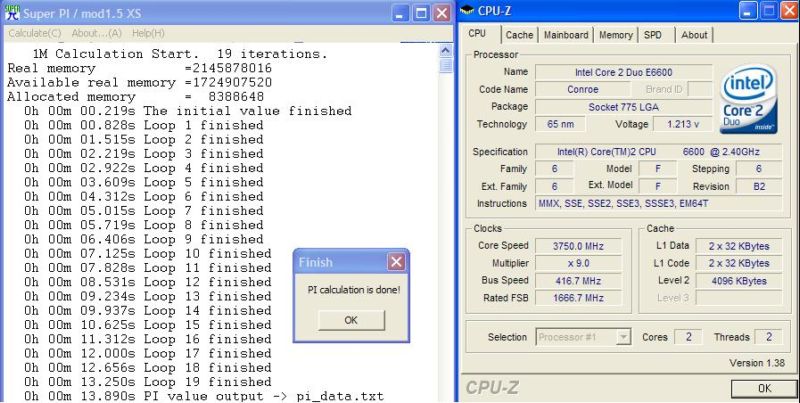
Task: Click the Super PI app icon in title bar
Action: click(12, 12)
